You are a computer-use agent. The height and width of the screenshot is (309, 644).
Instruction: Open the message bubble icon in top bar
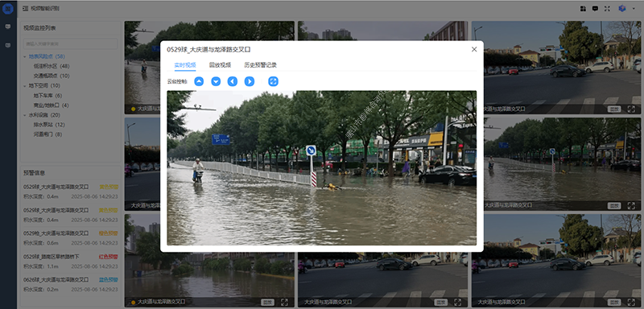[x=595, y=8]
